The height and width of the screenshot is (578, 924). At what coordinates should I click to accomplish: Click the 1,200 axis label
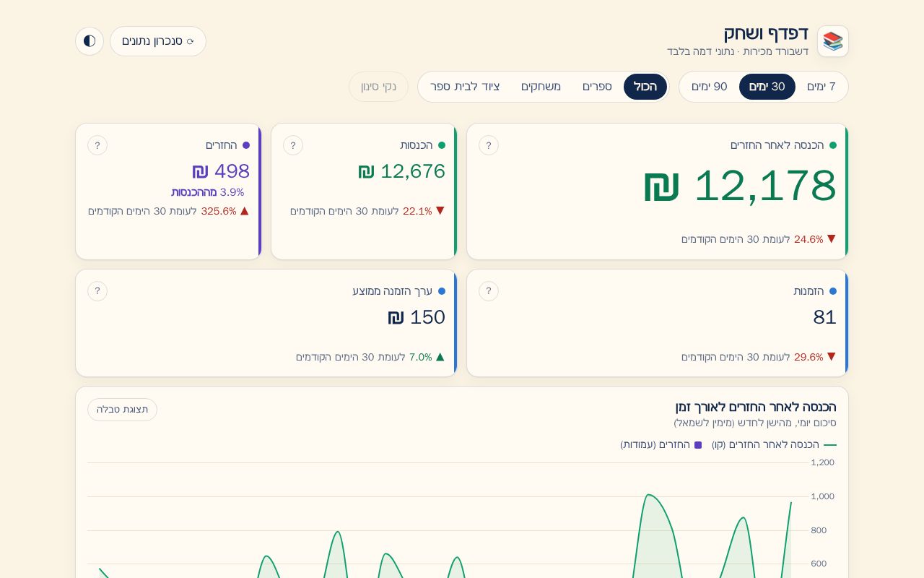click(822, 462)
